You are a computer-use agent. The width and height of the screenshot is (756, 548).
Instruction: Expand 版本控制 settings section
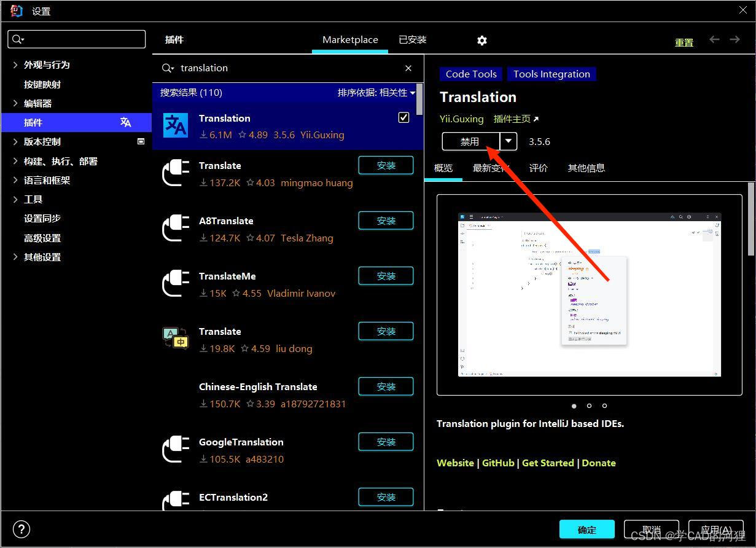point(15,141)
